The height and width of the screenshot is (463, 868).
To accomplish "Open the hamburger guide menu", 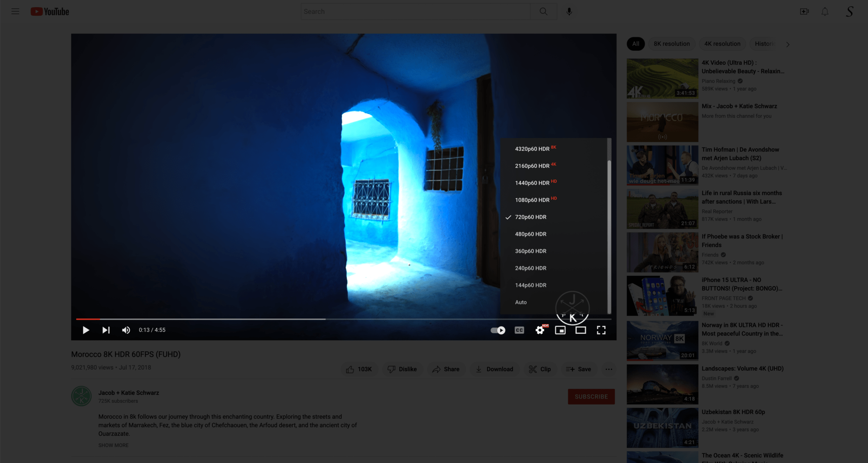I will [x=15, y=11].
